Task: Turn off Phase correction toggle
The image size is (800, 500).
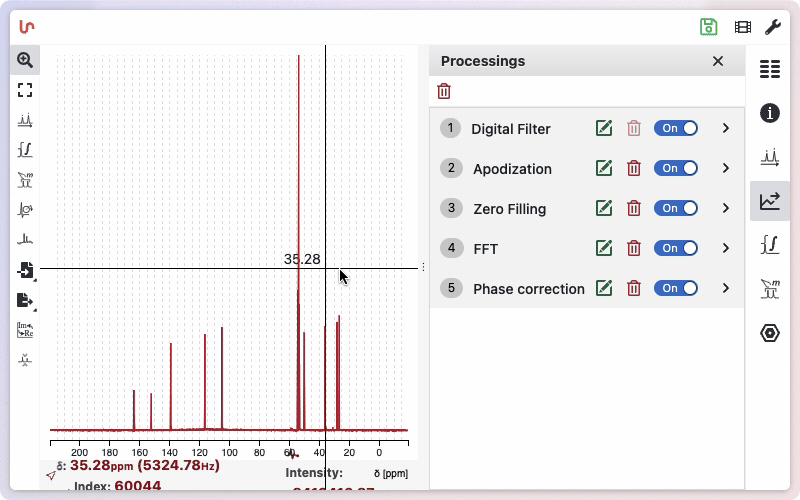Action: click(x=676, y=288)
